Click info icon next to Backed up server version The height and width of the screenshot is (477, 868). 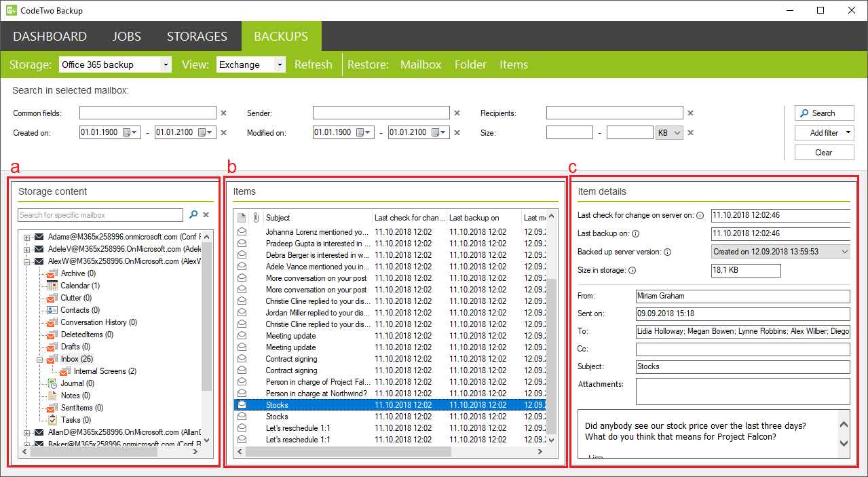click(x=667, y=252)
